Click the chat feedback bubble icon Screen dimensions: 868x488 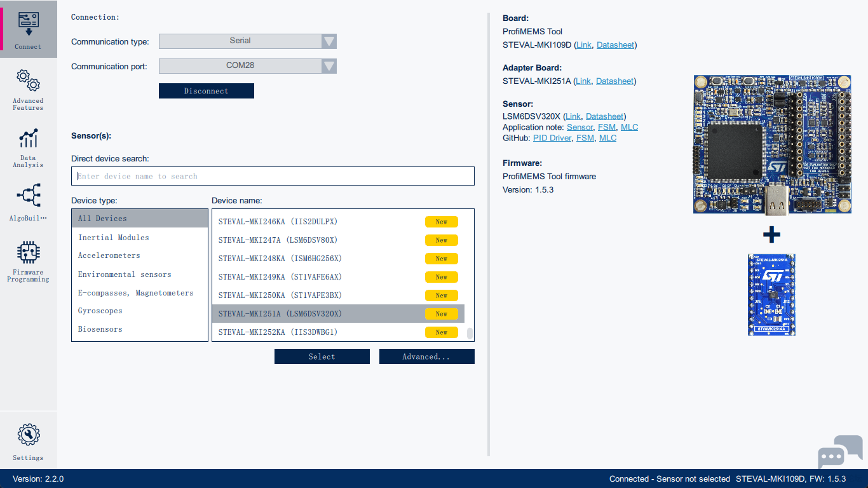tap(839, 452)
